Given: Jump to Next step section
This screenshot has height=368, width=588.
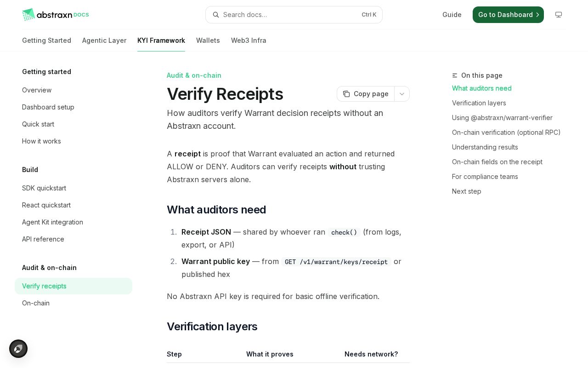Looking at the screenshot, I should (467, 191).
